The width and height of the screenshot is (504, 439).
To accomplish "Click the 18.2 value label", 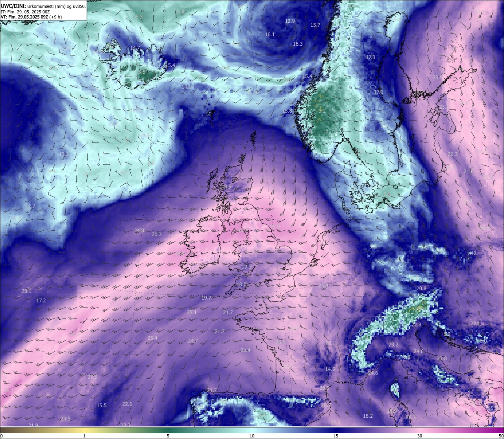I will (x=368, y=416).
